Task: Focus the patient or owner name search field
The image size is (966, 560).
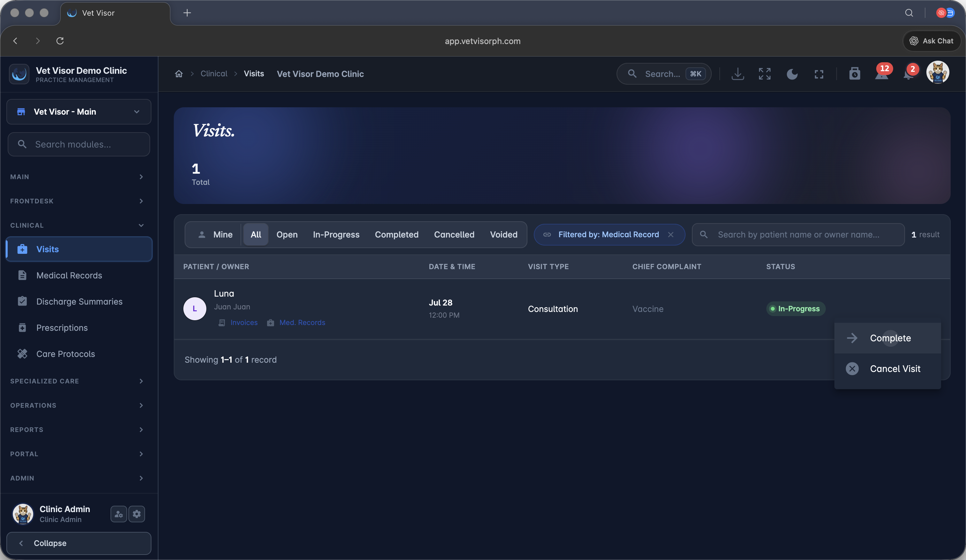Action: [x=798, y=234]
